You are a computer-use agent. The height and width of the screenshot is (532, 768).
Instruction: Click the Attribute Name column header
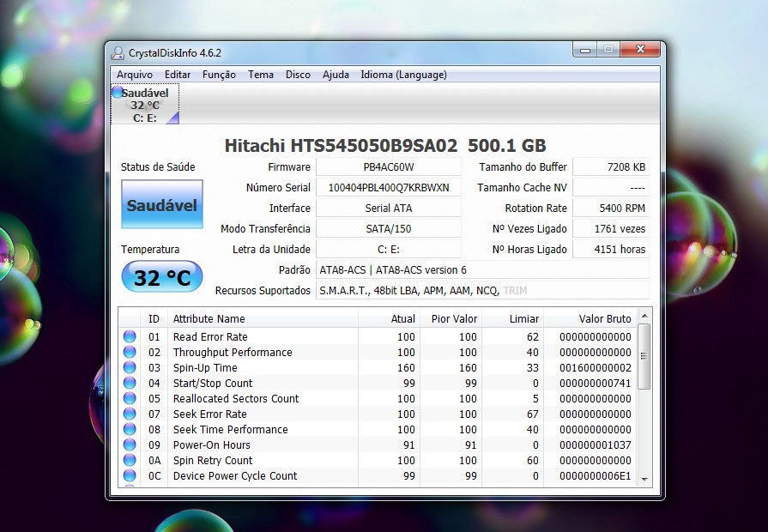263,318
